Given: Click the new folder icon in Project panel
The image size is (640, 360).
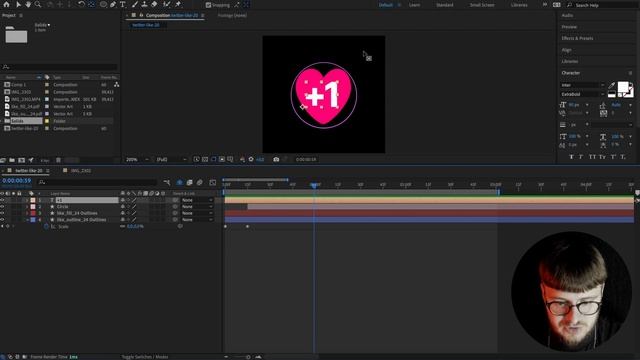Looking at the screenshot, I should (12, 160).
